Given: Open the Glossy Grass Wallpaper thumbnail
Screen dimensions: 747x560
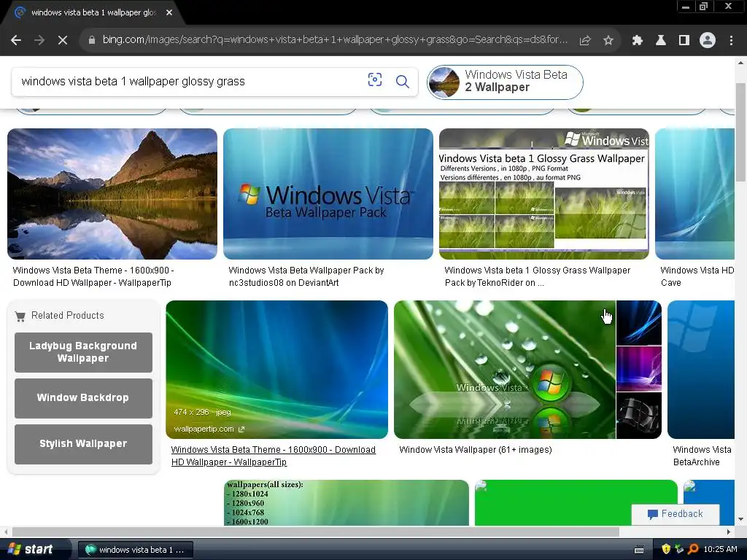Looking at the screenshot, I should click(543, 194).
